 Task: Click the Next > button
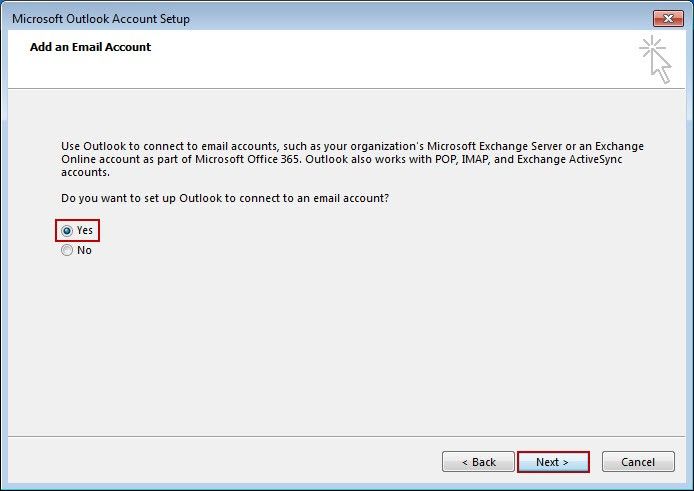click(x=553, y=462)
